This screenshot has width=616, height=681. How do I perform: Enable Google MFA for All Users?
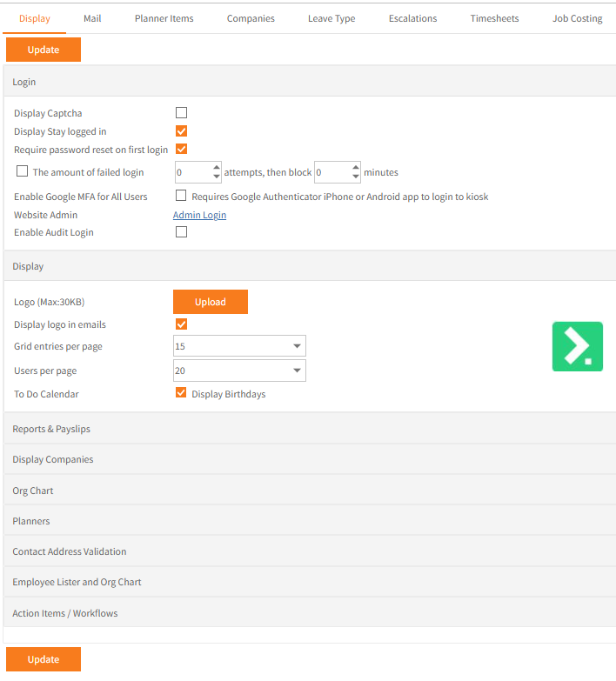tap(182, 197)
